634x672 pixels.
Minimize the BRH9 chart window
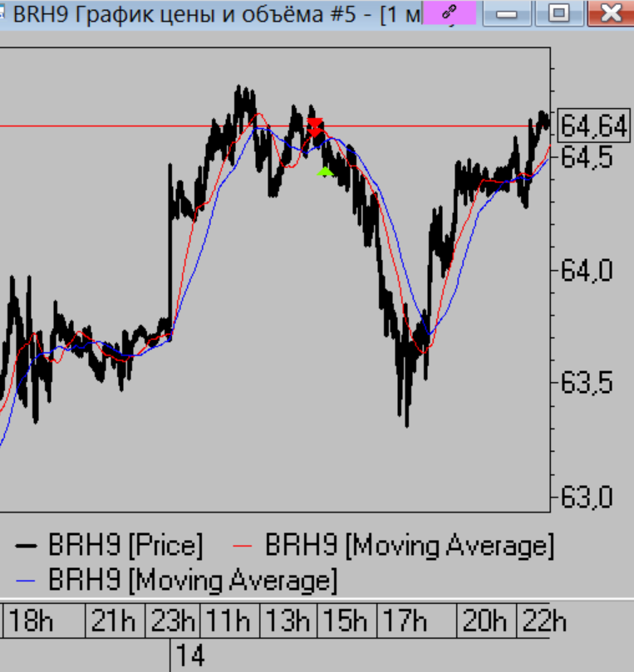point(509,12)
